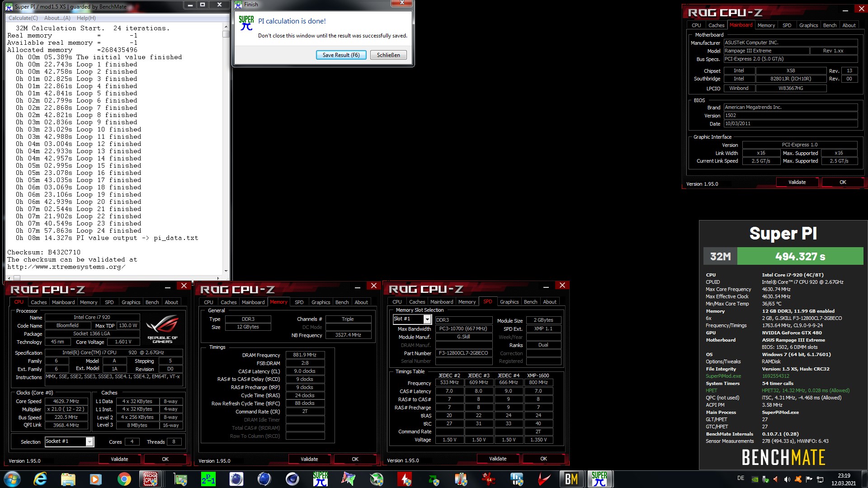Open the green 2p-1 prime taskbar icon

point(208,479)
